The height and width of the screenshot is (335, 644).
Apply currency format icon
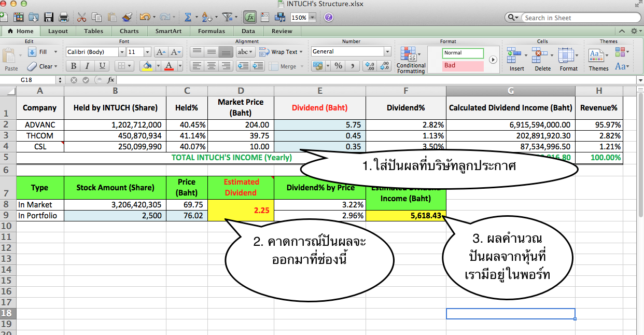pyautogui.click(x=317, y=66)
